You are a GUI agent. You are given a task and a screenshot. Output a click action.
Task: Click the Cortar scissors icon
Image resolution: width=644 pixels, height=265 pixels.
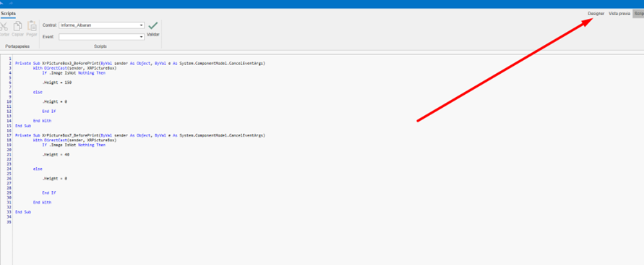click(4, 26)
